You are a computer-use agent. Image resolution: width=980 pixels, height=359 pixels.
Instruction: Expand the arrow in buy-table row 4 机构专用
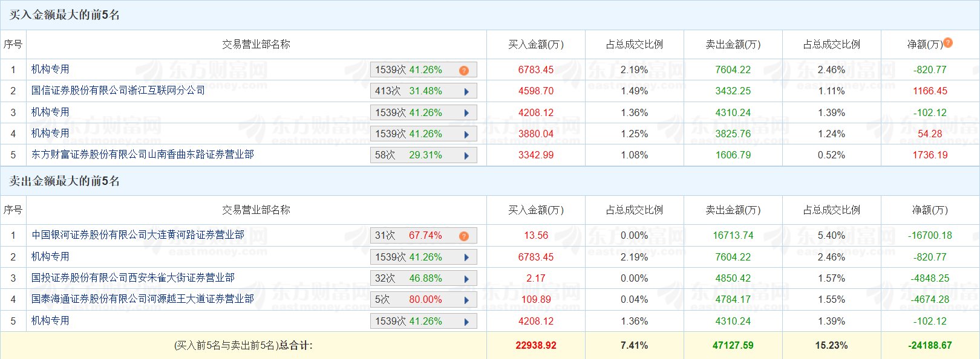[x=466, y=135]
